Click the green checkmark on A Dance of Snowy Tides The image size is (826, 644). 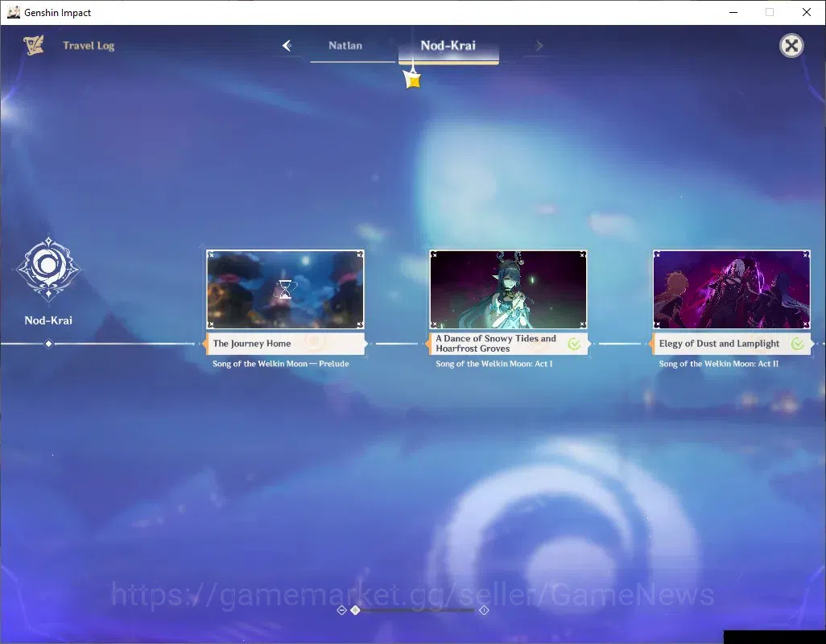coord(574,345)
